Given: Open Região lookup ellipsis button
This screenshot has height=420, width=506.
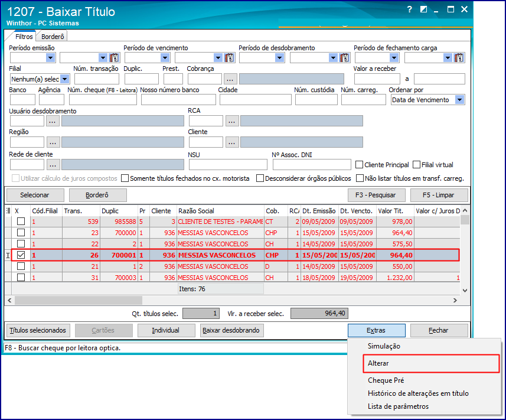Looking at the screenshot, I should click(53, 142).
